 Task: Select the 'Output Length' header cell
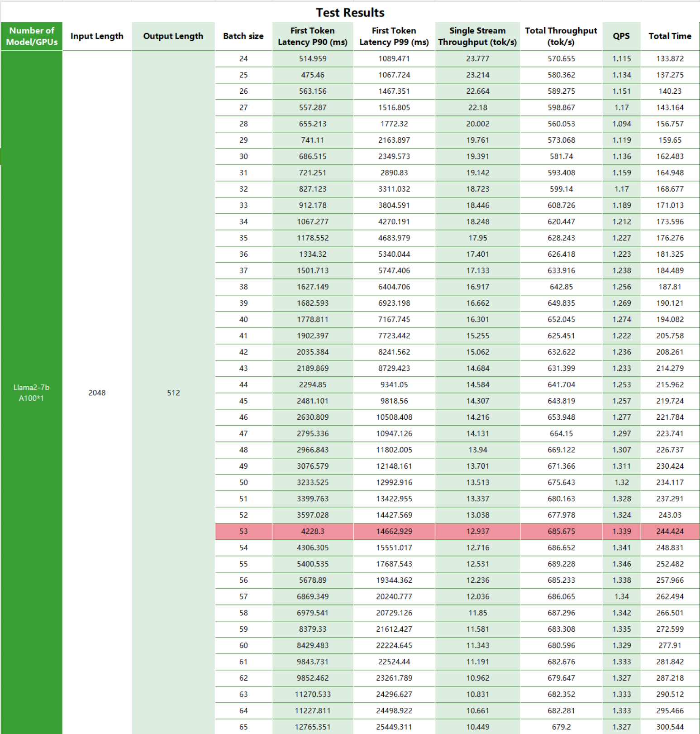tap(173, 36)
